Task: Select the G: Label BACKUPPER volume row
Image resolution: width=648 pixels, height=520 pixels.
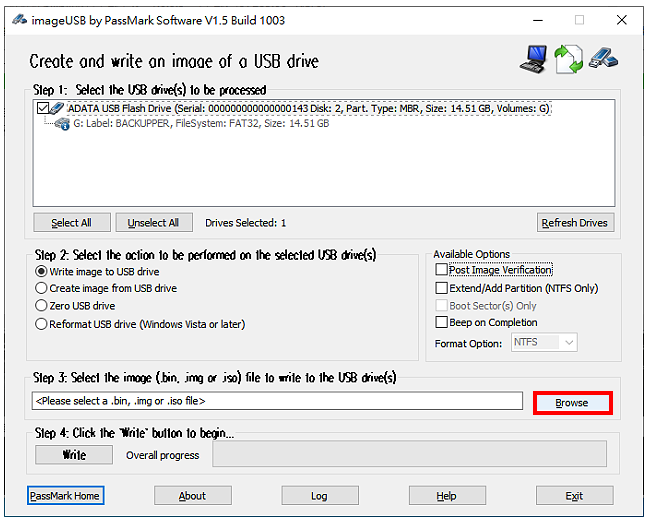Action: (x=201, y=124)
